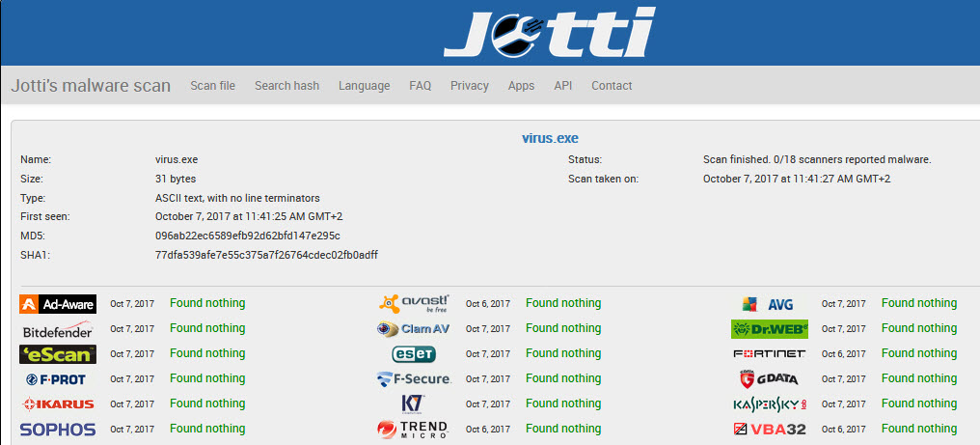Click the G DATA scanner logo
The width and height of the screenshot is (980, 445).
pyautogui.click(x=770, y=379)
